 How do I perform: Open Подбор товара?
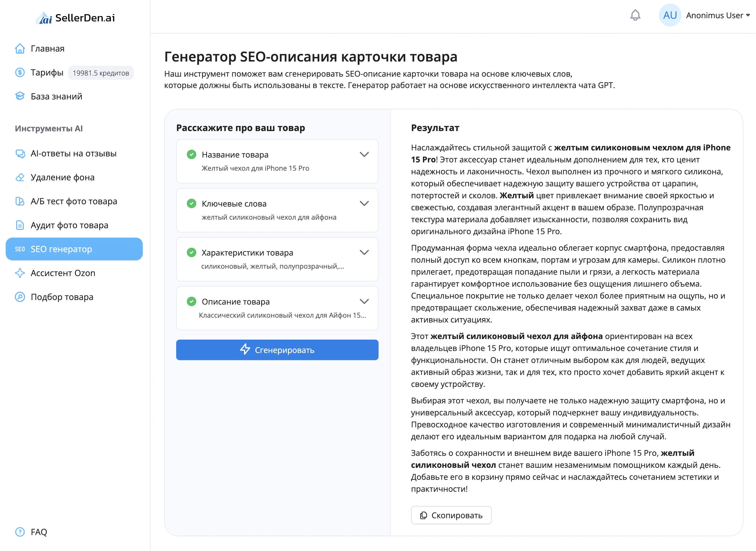(62, 297)
